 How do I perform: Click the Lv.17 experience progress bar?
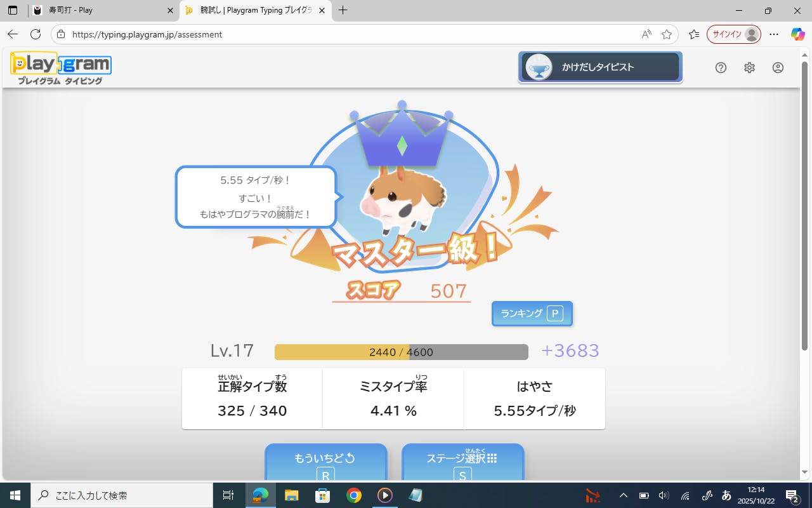click(x=401, y=352)
